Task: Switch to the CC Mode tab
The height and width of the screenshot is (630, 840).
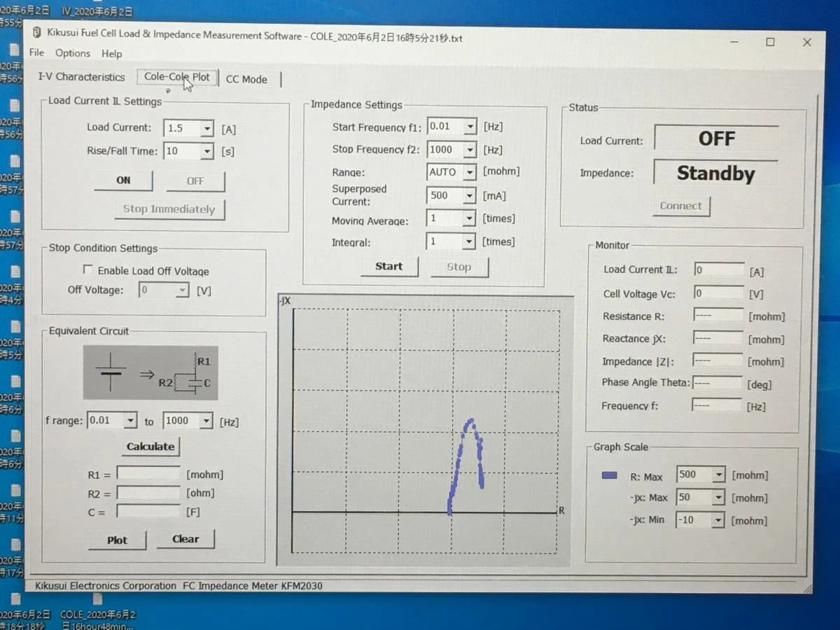Action: coord(246,79)
